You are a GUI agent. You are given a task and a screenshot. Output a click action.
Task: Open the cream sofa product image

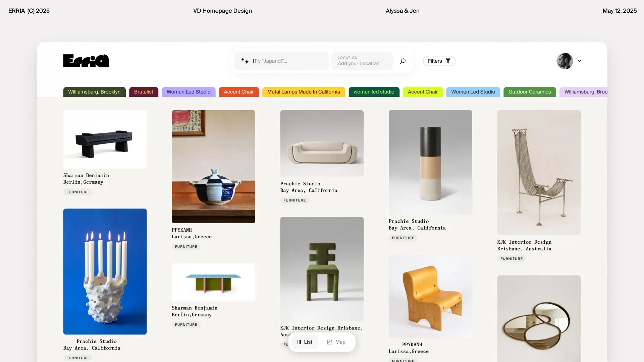(322, 143)
